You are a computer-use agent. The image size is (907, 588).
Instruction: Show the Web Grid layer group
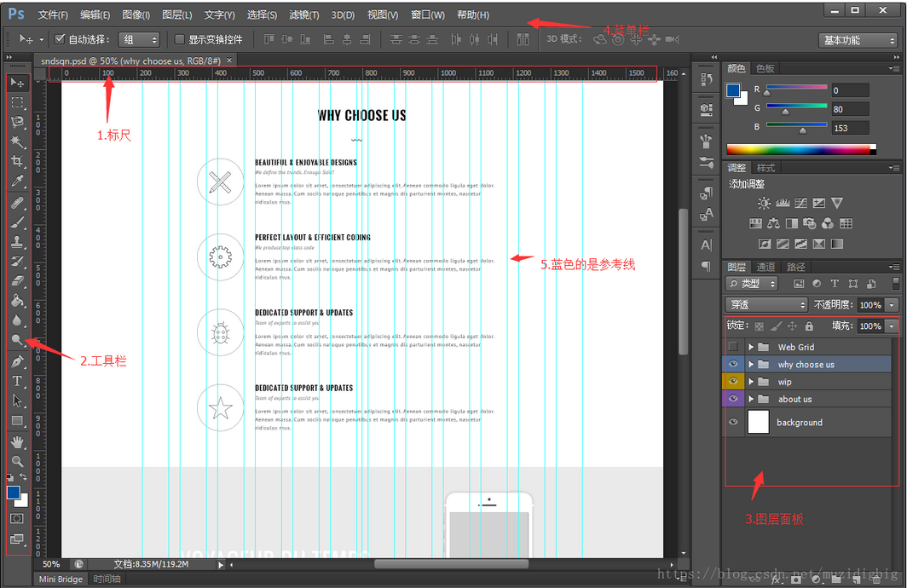tap(733, 347)
